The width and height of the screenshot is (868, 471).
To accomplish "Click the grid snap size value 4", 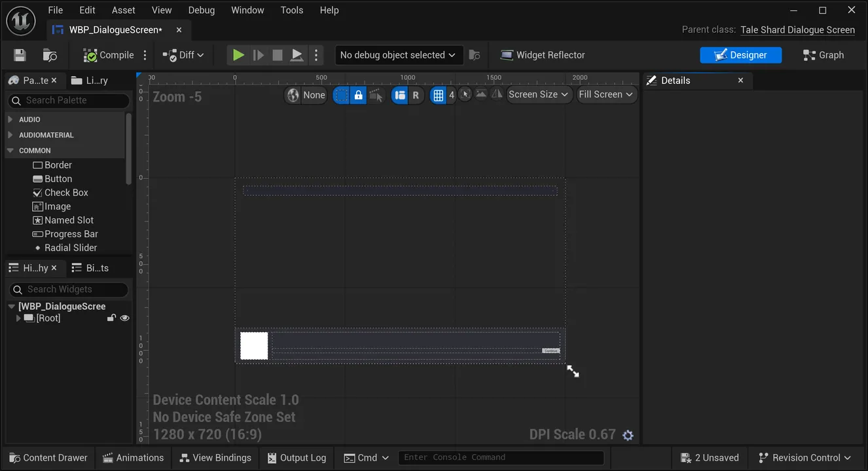I will tap(452, 95).
